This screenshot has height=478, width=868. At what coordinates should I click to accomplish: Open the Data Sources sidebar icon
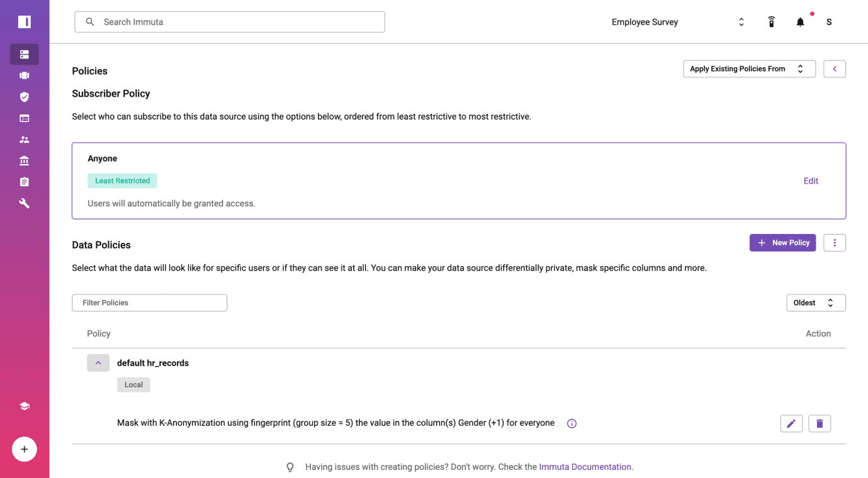tap(25, 55)
